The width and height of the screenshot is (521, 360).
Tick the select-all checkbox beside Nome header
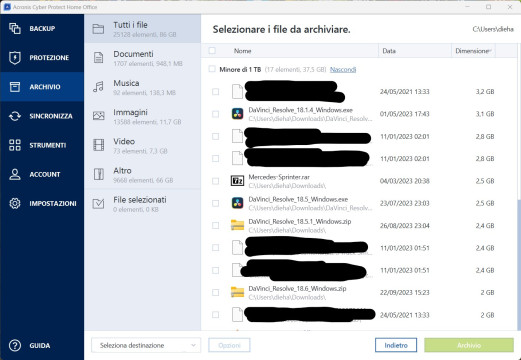pos(212,51)
